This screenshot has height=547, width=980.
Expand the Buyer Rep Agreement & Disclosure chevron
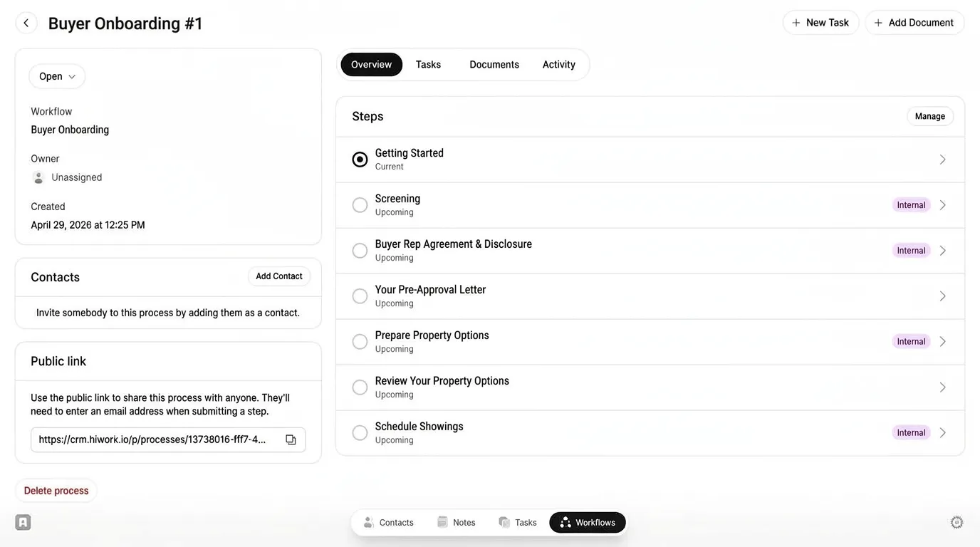(x=942, y=251)
